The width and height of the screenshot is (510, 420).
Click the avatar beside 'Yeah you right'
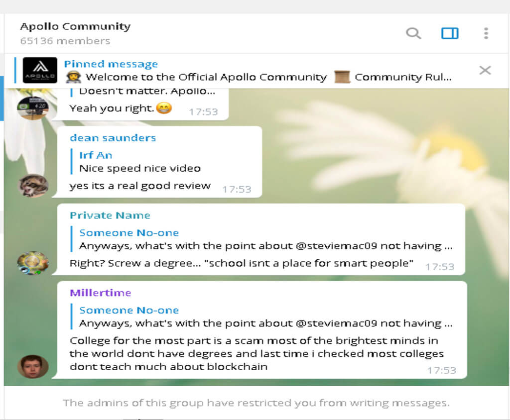33,107
